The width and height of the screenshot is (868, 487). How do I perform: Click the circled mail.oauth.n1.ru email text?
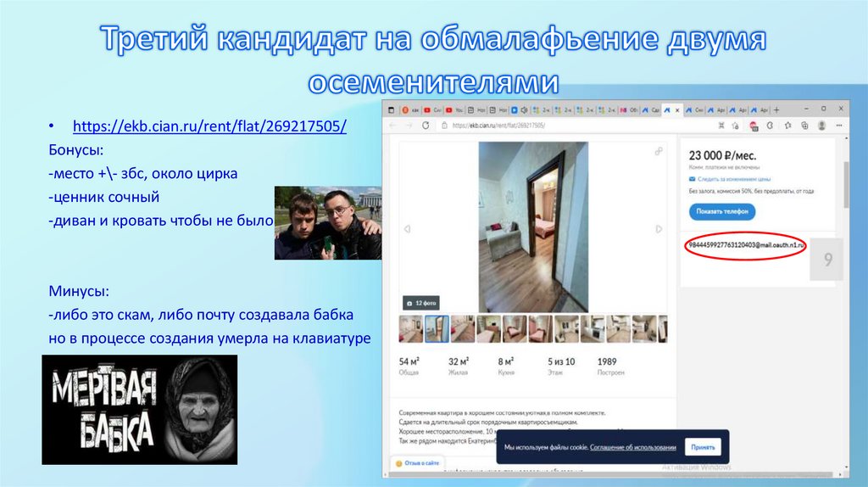(746, 245)
